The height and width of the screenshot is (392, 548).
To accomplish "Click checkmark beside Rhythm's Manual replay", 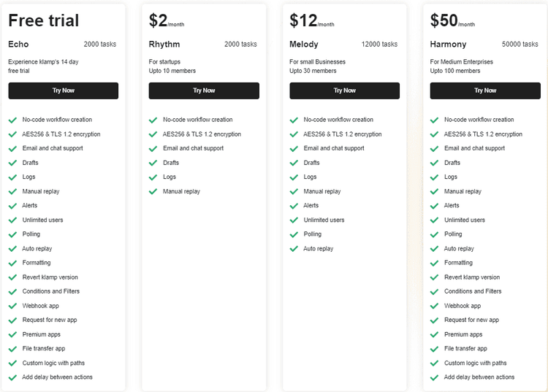I will coord(153,192).
